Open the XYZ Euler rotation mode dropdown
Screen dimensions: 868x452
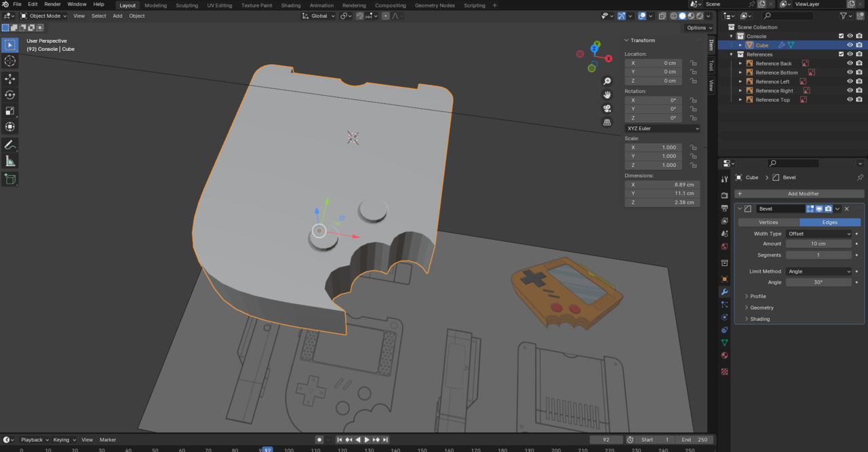point(663,128)
